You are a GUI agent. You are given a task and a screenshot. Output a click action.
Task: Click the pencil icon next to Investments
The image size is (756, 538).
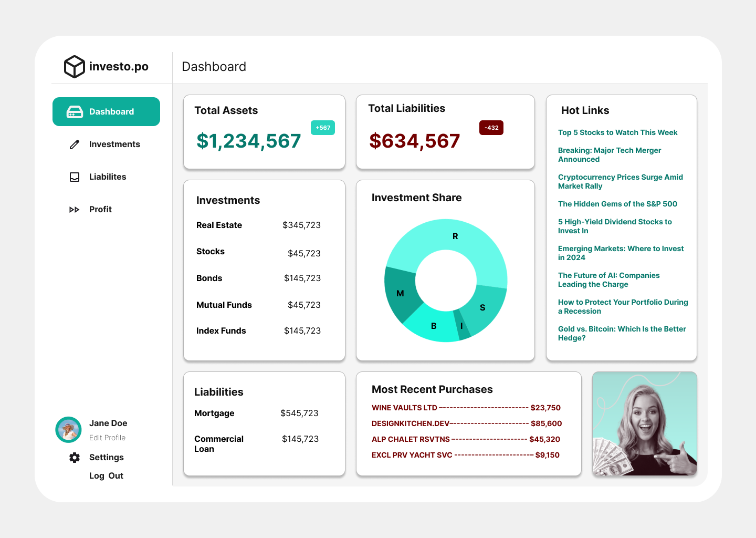click(74, 144)
